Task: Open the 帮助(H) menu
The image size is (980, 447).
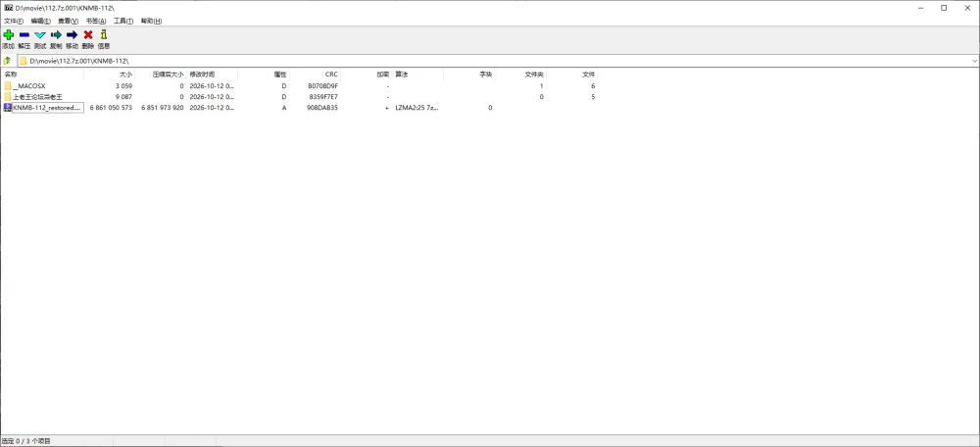Action: pos(151,22)
